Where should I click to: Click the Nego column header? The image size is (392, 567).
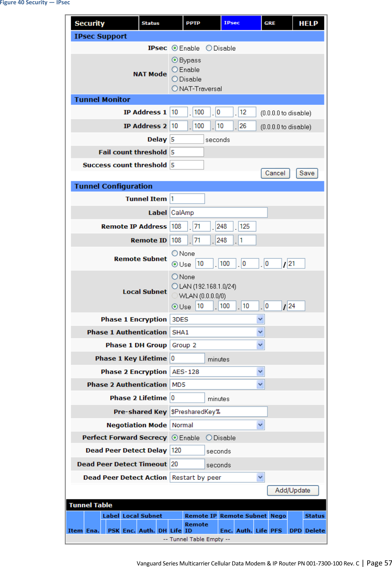tap(278, 516)
